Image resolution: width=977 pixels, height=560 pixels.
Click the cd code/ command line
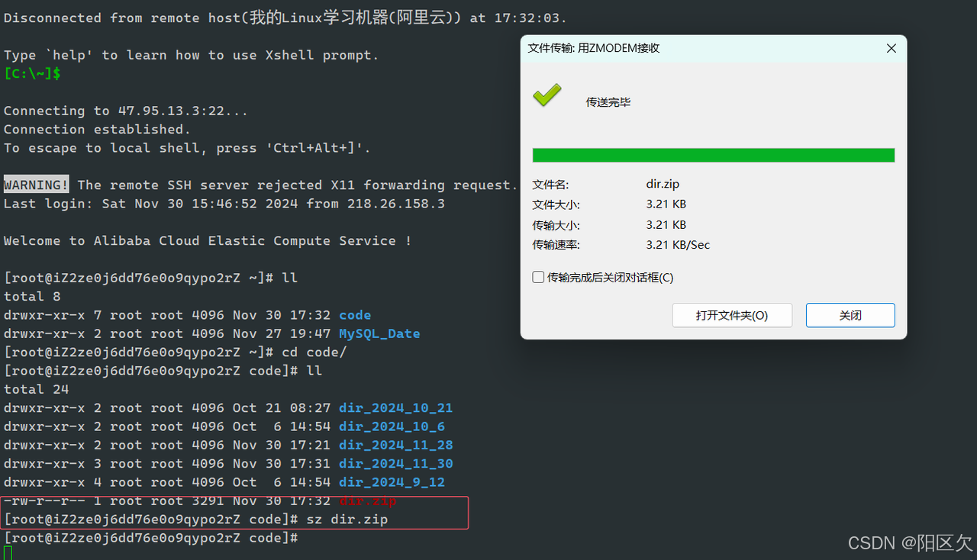pos(175,352)
